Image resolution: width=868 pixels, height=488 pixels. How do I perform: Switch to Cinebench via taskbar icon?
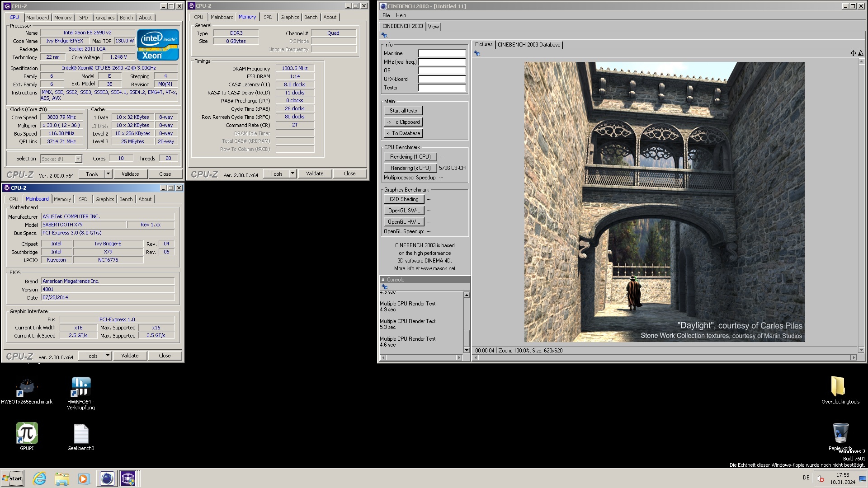(107, 478)
